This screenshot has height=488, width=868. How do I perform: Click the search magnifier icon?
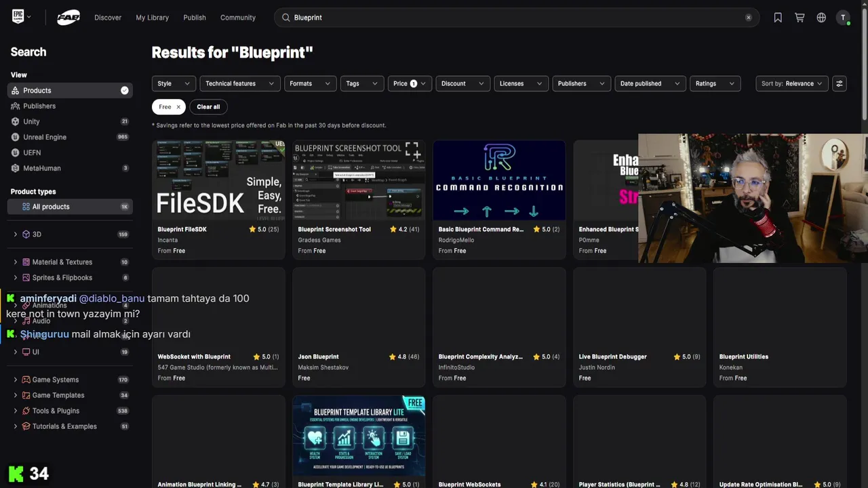285,18
